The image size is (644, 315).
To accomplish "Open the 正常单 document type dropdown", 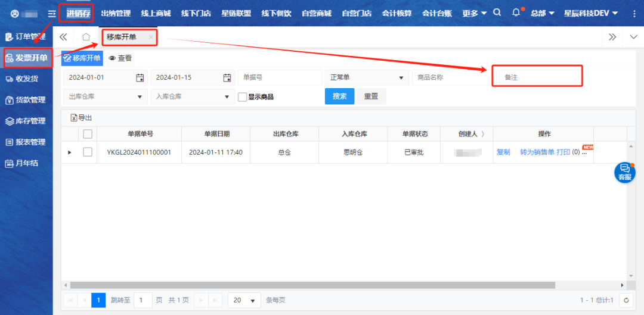I will pos(366,77).
